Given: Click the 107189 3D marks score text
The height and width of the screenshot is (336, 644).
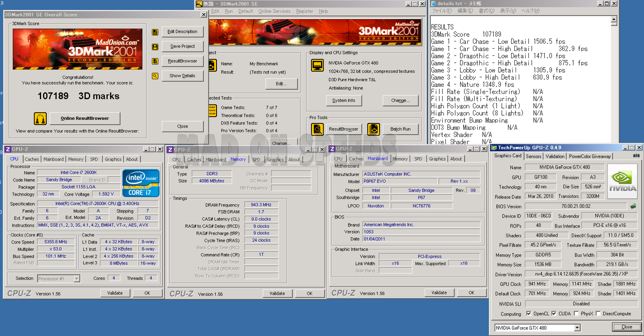Looking at the screenshot, I should tap(78, 96).
